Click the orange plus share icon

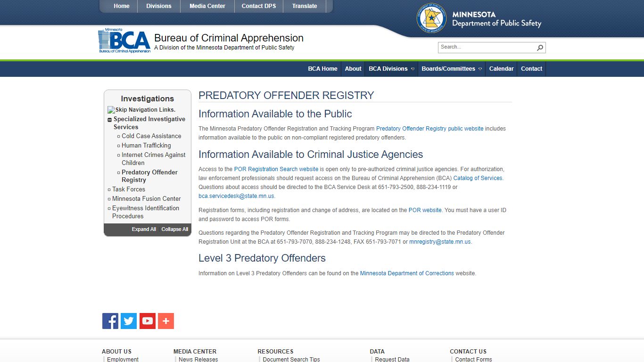[166, 321]
